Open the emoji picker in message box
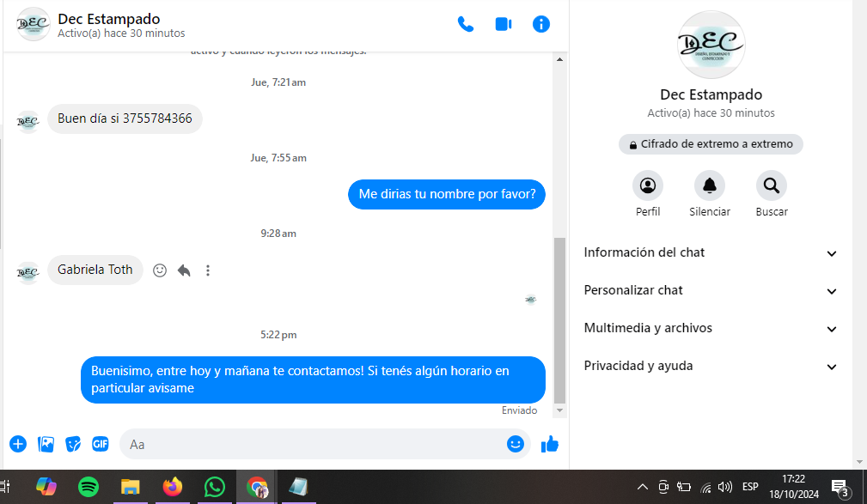This screenshot has height=504, width=867. [x=516, y=444]
